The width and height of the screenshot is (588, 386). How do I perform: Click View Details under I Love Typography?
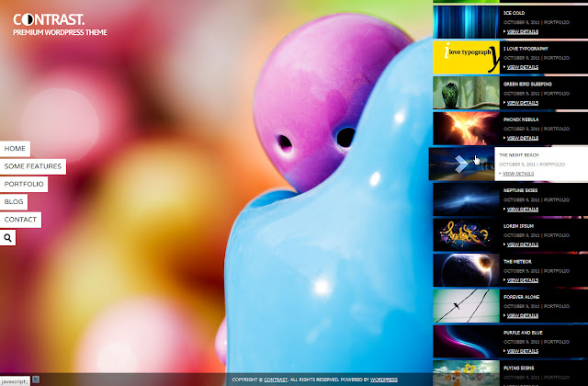523,67
